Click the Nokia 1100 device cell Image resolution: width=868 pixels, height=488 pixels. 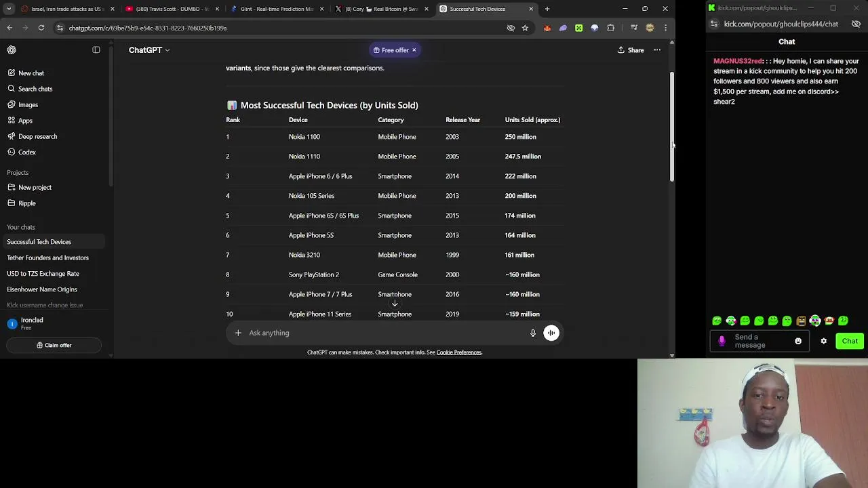(x=304, y=137)
